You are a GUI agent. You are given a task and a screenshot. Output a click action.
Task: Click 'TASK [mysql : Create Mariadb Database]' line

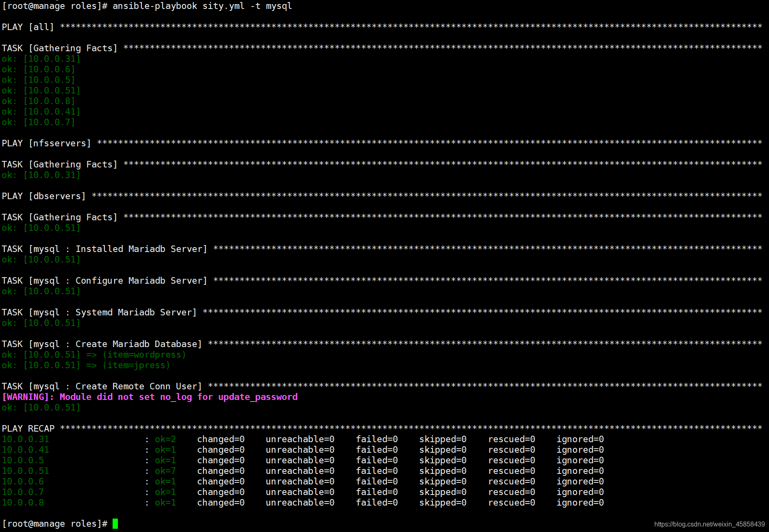(382, 344)
